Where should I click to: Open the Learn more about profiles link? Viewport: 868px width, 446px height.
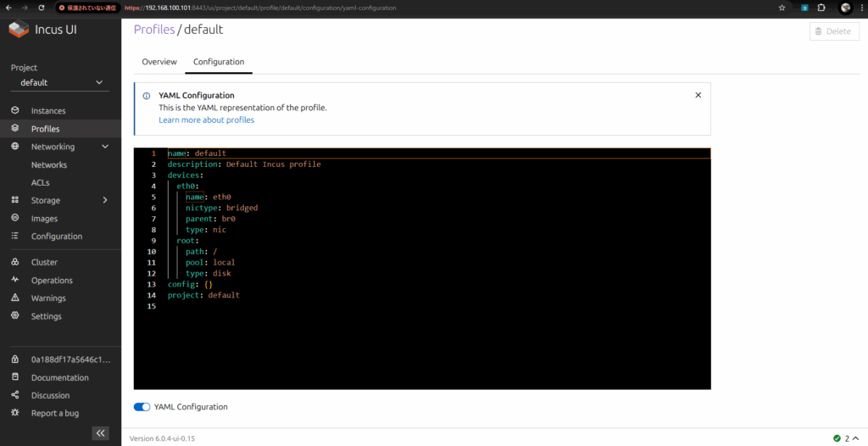[207, 120]
